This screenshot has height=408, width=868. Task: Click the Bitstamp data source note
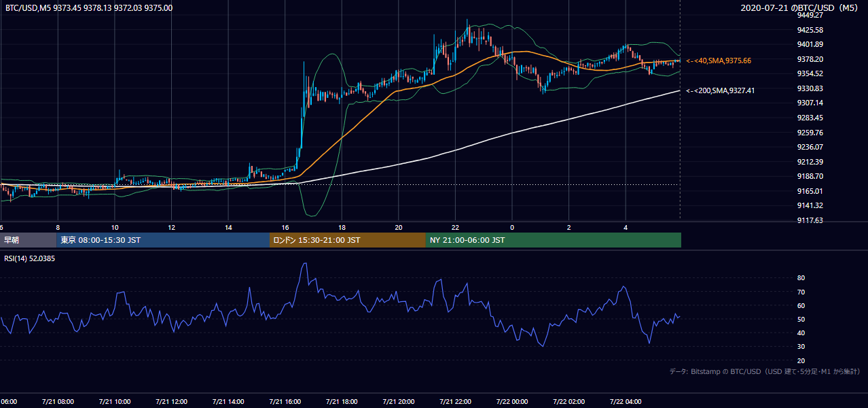point(765,371)
